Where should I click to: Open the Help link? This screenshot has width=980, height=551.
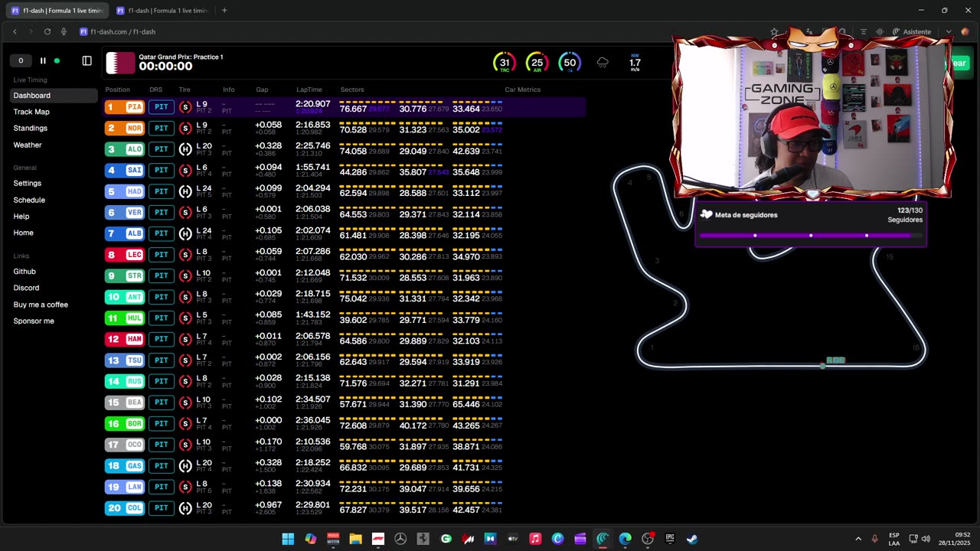[x=21, y=217]
